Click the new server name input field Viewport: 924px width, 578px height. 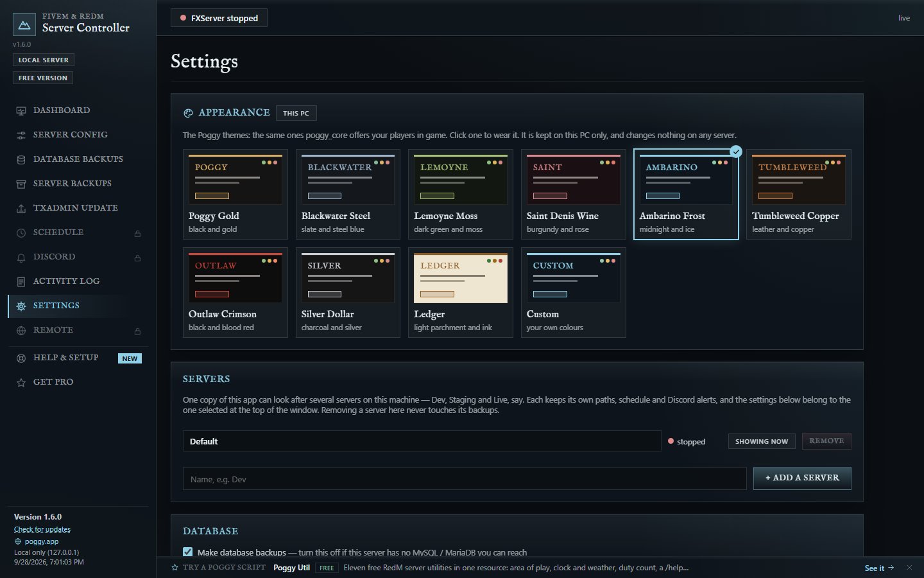(x=465, y=478)
